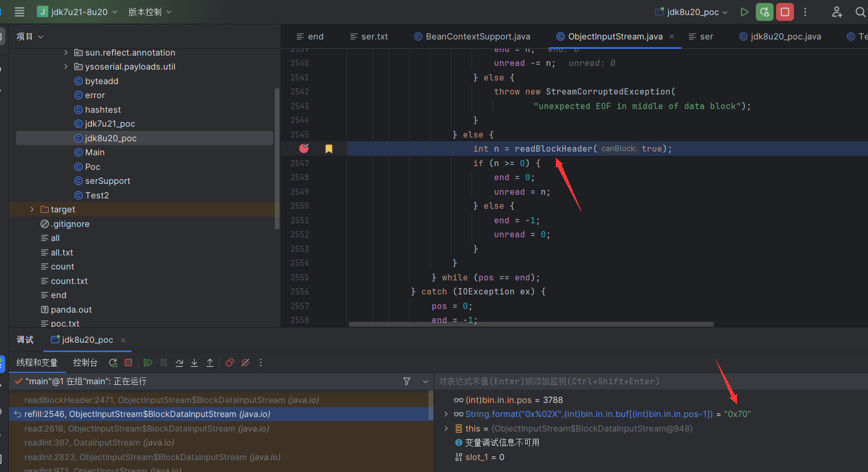The height and width of the screenshot is (472, 868).
Task: Open the 控制台 console tab
Action: pos(85,362)
